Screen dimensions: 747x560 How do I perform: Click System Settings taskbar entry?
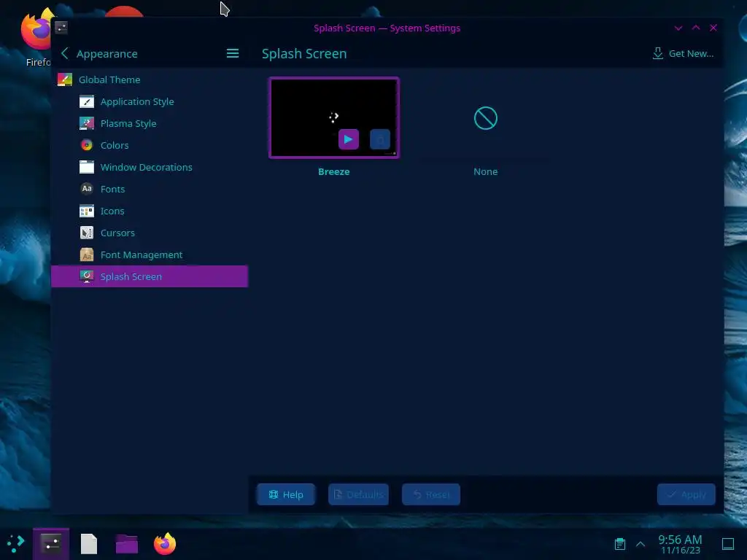pos(51,544)
